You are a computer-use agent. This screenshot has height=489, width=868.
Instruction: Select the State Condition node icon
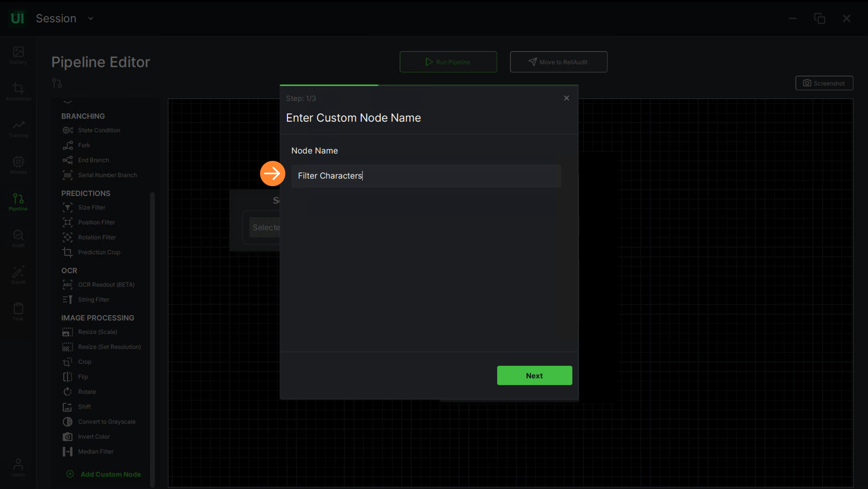67,130
